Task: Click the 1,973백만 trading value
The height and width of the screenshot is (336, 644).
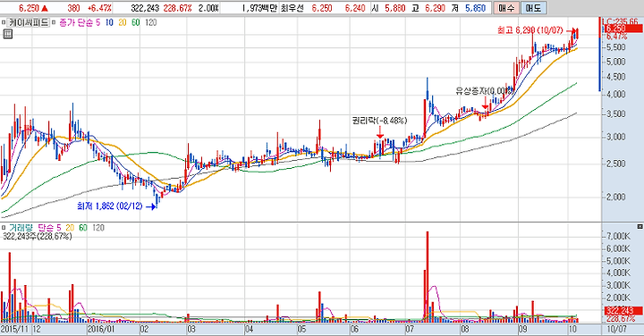Action: click(259, 8)
